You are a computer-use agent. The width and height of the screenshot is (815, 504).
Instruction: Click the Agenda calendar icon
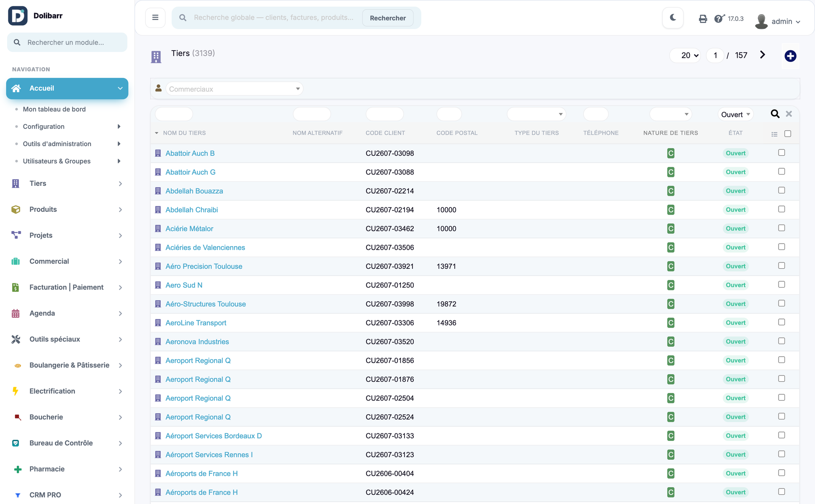15,313
